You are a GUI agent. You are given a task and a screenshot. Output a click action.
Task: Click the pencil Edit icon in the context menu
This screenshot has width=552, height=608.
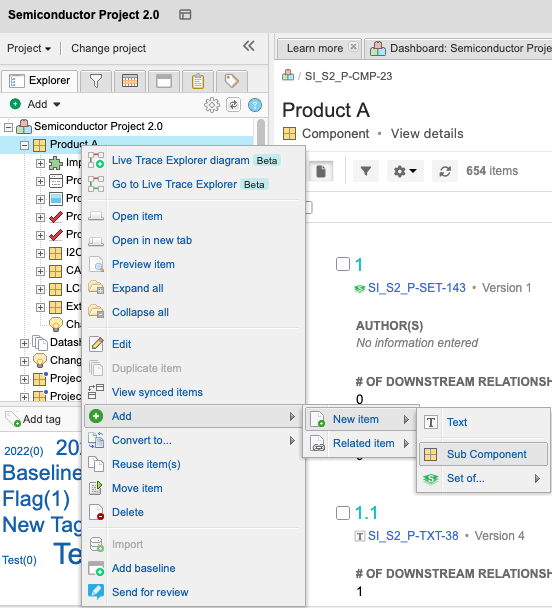tap(96, 344)
